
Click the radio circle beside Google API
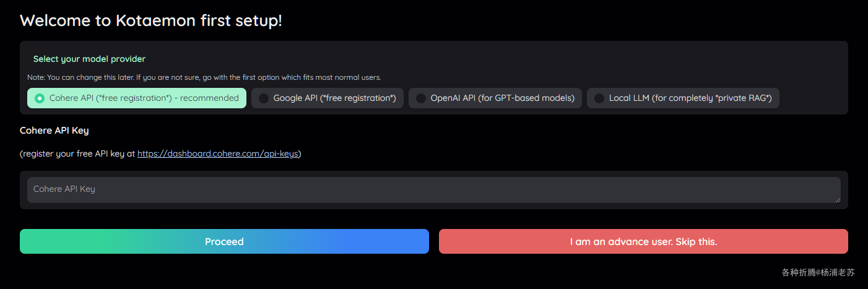point(264,98)
